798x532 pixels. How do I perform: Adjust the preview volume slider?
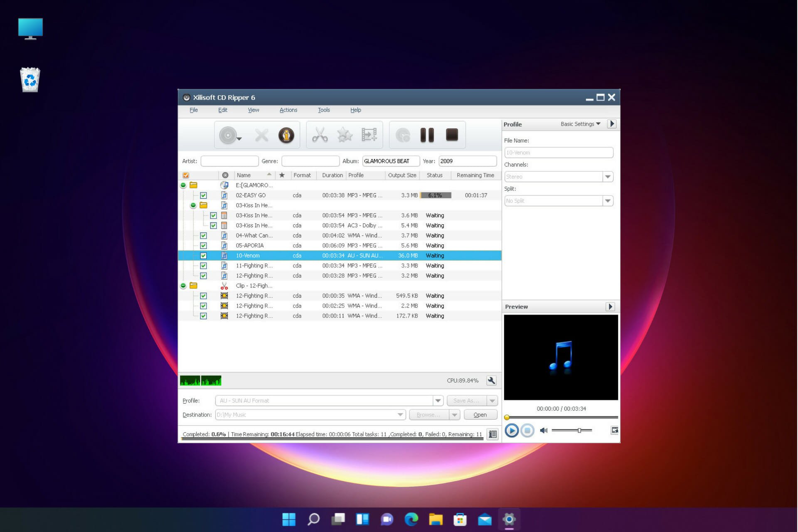coord(579,430)
